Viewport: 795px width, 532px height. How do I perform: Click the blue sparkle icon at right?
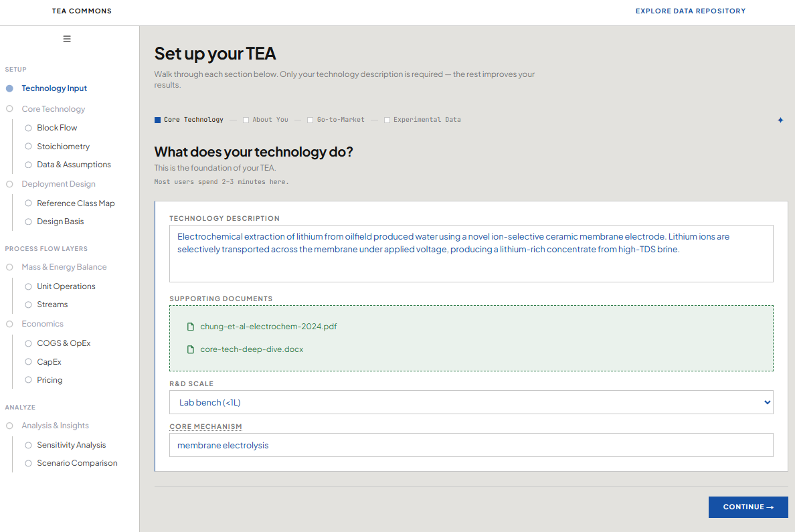(780, 120)
